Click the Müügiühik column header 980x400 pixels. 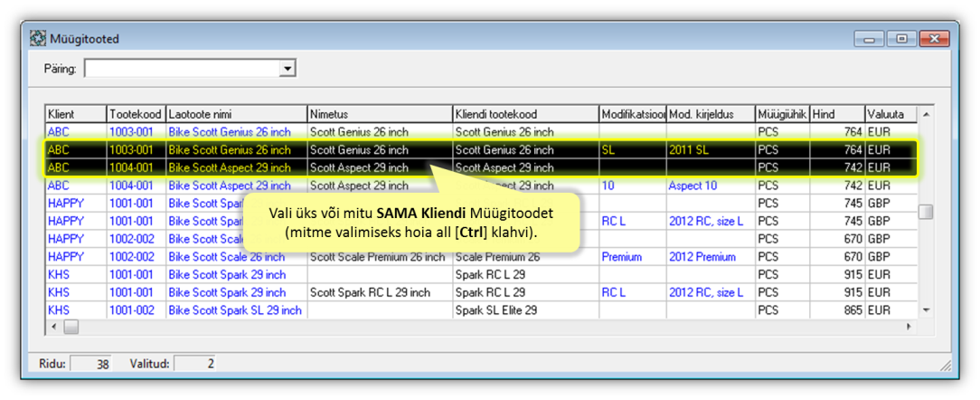[783, 115]
